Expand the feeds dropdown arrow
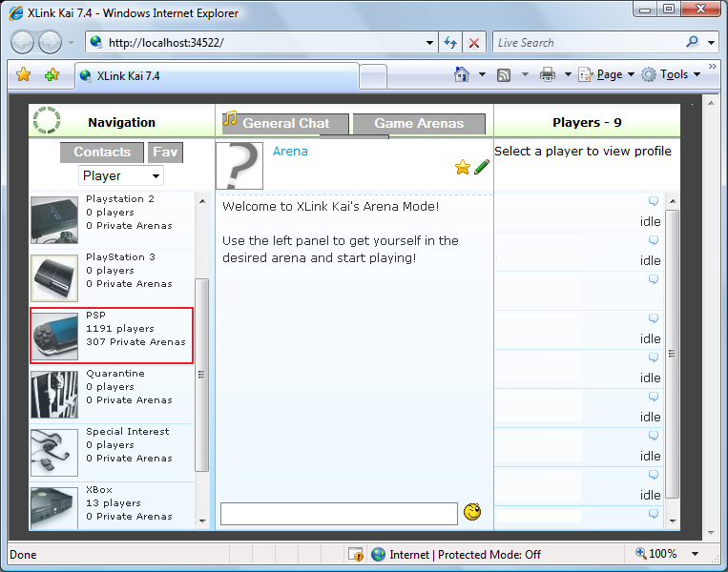This screenshot has height=572, width=728. pos(525,74)
